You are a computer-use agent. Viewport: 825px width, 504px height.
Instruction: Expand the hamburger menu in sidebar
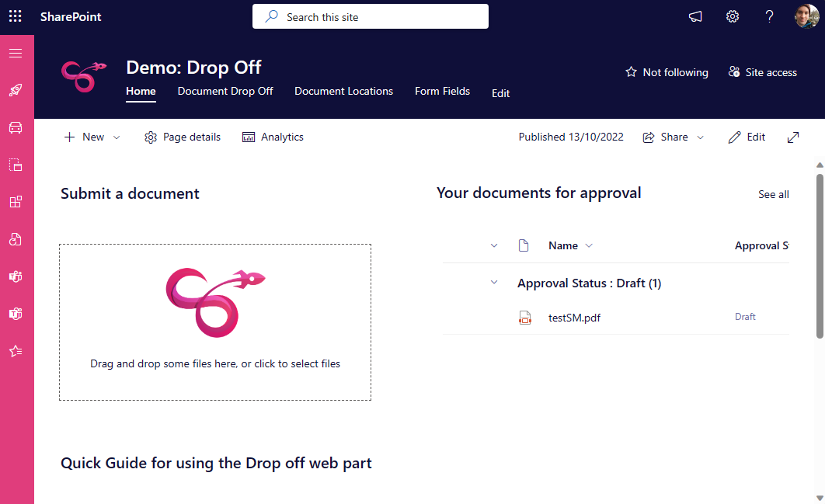(x=16, y=53)
